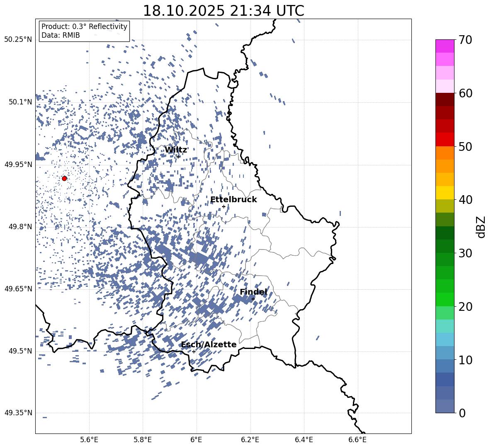The image size is (491, 448).
Task: Click the Wiltz station cross marker
Action: point(178,157)
